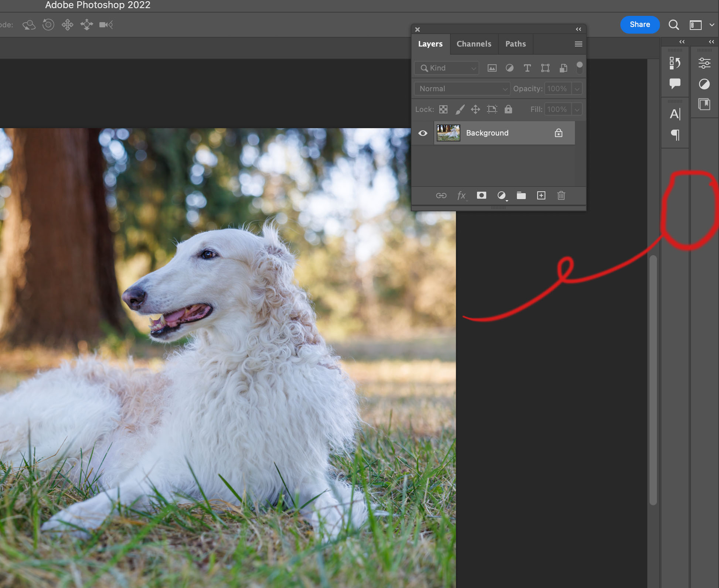Screen dimensions: 719x588
Task: Click the Share button
Action: click(640, 24)
